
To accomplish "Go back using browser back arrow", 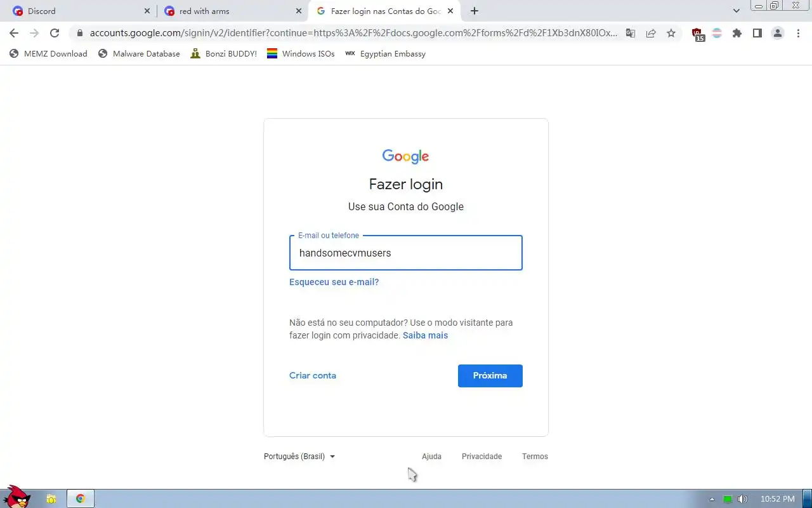I will point(14,33).
